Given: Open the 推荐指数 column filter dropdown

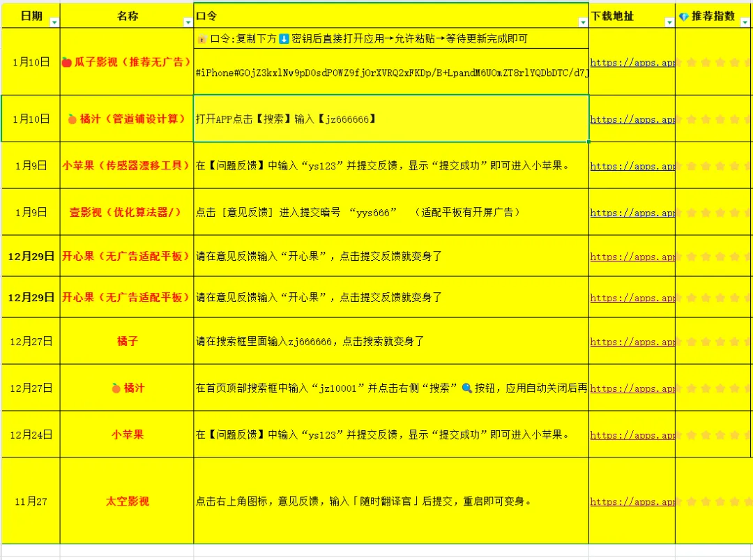Looking at the screenshot, I should click(745, 22).
